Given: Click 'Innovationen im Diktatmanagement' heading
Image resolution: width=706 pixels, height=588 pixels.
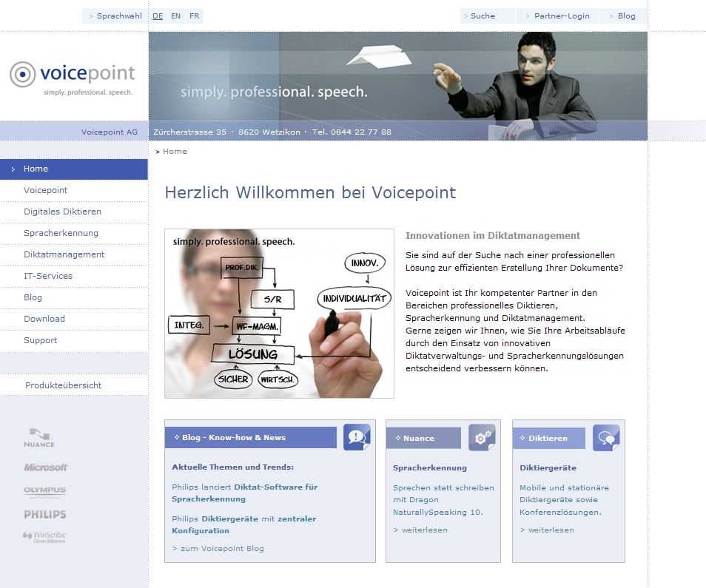Looking at the screenshot, I should [493, 235].
